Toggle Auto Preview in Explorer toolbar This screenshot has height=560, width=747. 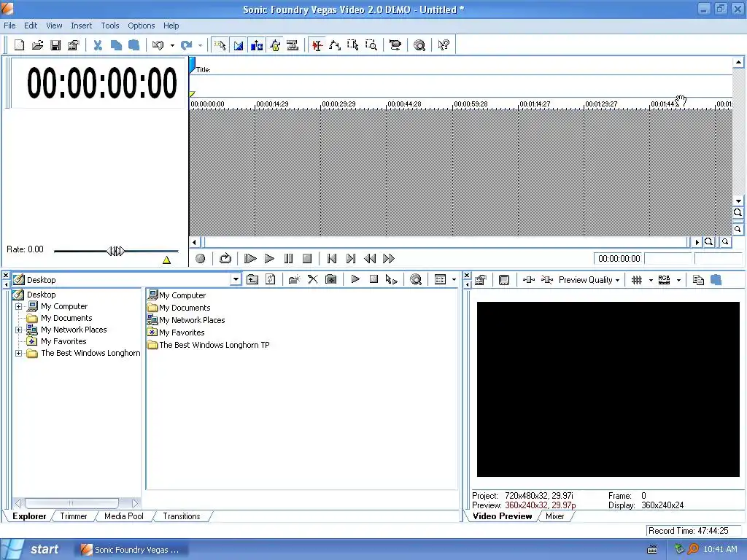[x=392, y=279]
